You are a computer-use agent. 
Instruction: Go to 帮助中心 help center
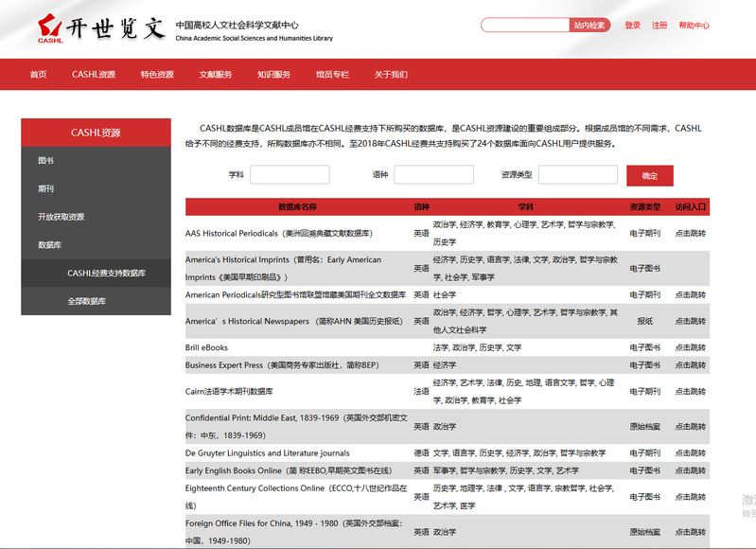[x=694, y=26]
